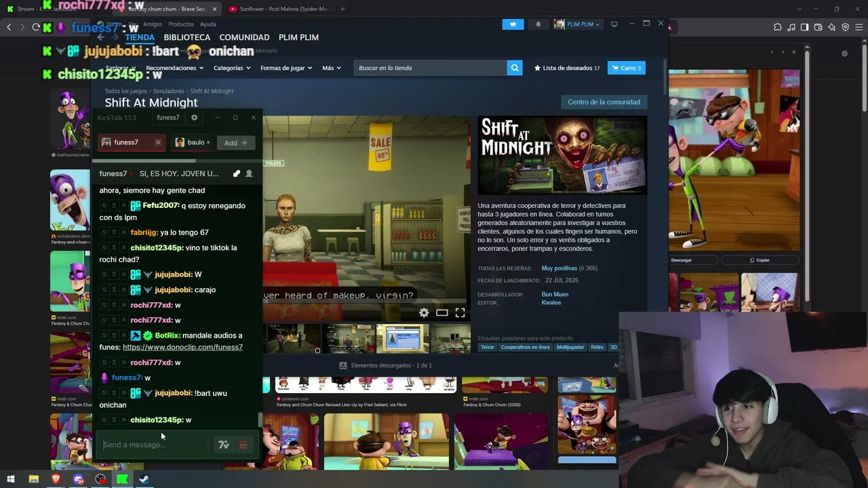Open Lista de deseados wishlist
Screen dimensions: 868x488
click(x=567, y=68)
